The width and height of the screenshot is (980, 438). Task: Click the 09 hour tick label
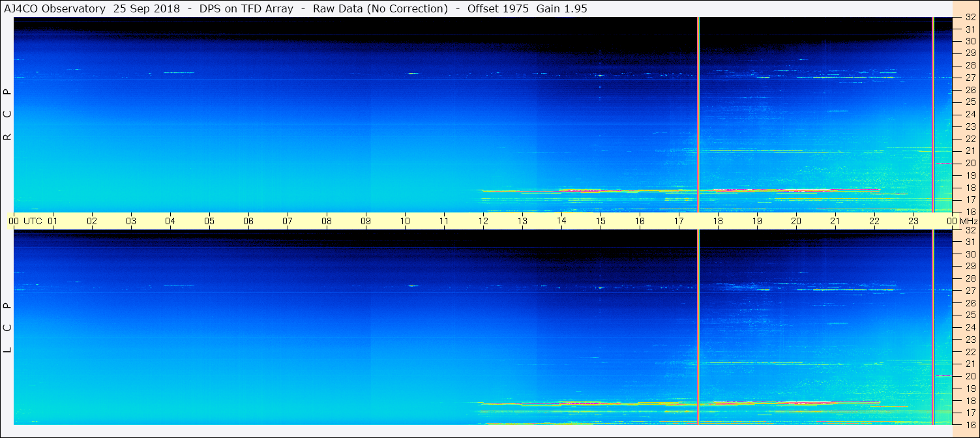tap(366, 221)
